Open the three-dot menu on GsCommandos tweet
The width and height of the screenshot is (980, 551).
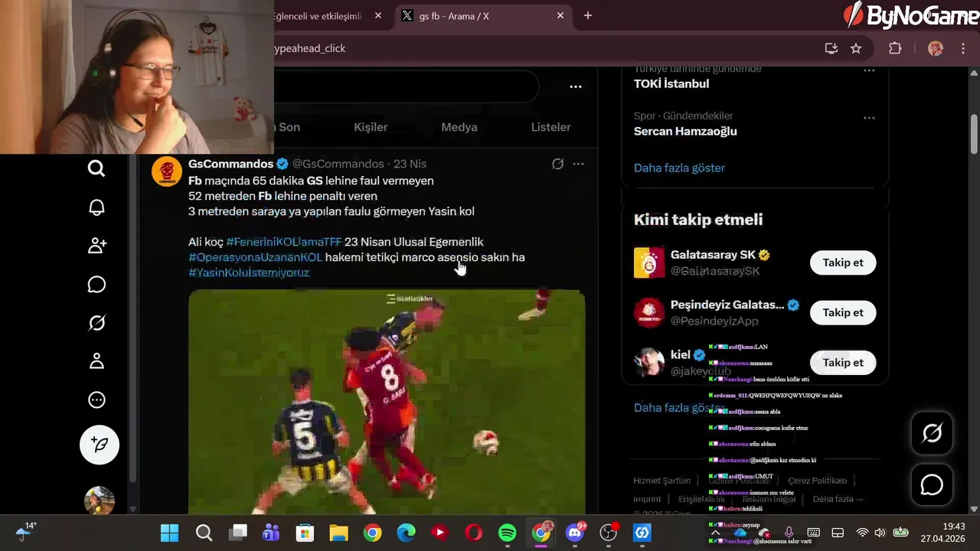(578, 164)
